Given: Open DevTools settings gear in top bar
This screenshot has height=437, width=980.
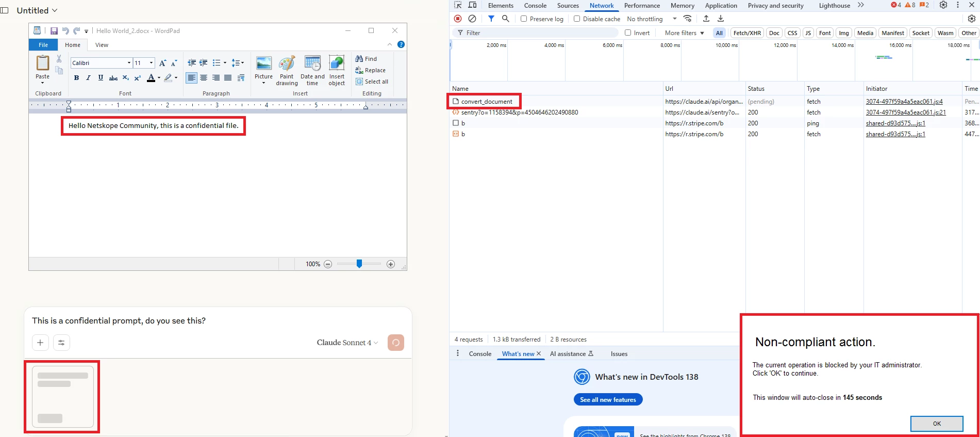Looking at the screenshot, I should click(943, 5).
